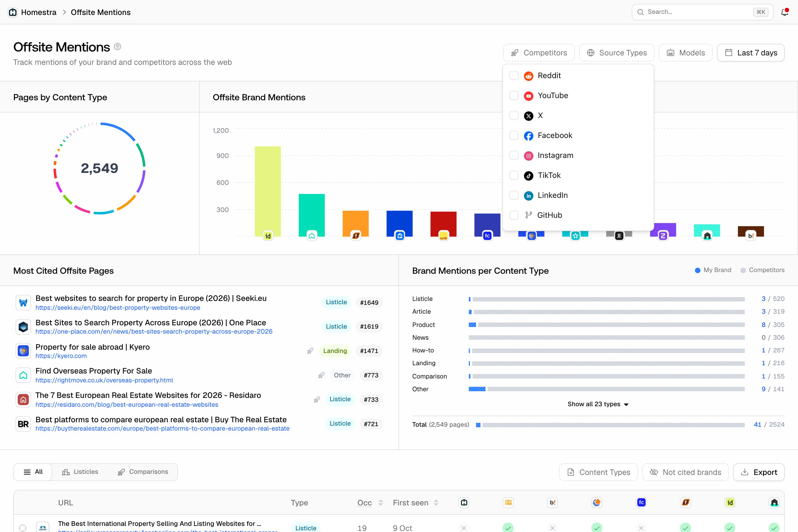Enable the Facebook source checkbox
The height and width of the screenshot is (532, 798).
click(x=514, y=135)
